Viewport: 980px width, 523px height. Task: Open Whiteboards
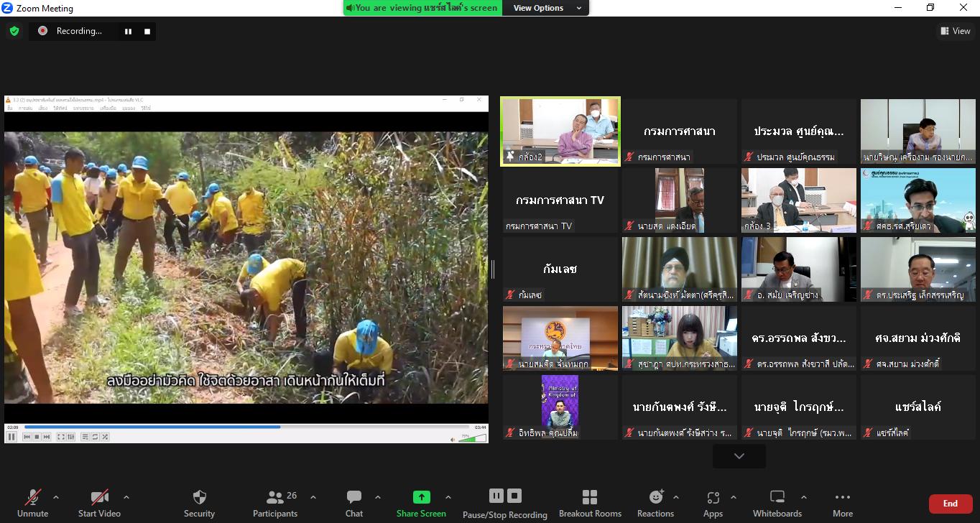777,503
